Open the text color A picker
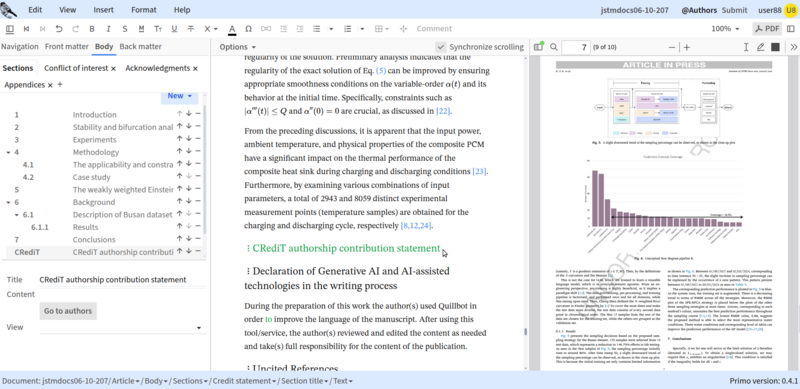 [x=232, y=29]
